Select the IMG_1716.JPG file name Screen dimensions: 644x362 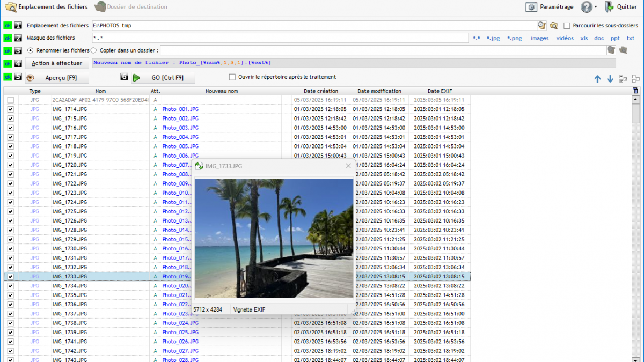(x=69, y=128)
